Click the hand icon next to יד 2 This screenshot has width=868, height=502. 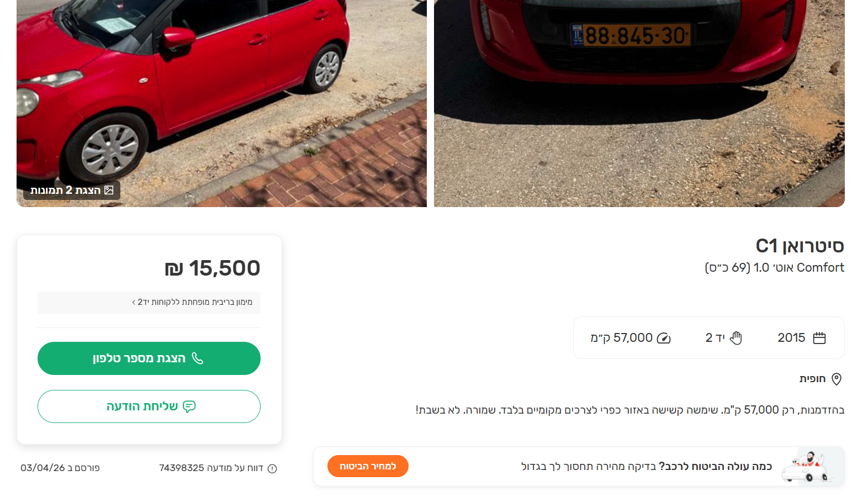(736, 338)
